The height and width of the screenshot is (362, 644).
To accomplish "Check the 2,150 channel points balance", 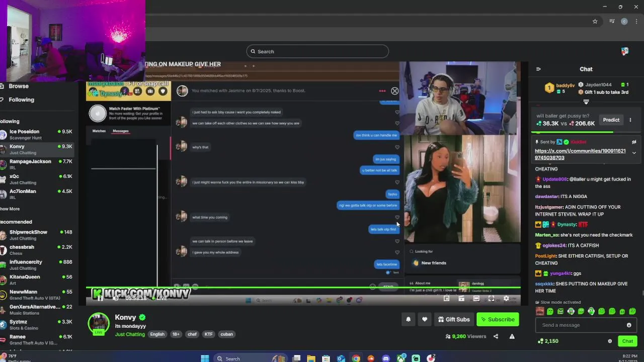I will click(548, 341).
